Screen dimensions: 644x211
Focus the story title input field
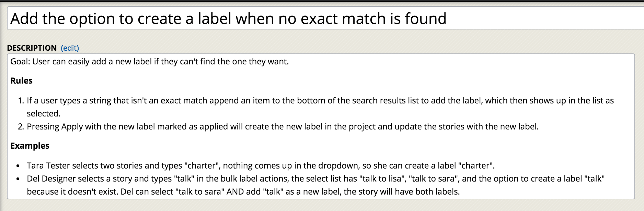point(325,18)
